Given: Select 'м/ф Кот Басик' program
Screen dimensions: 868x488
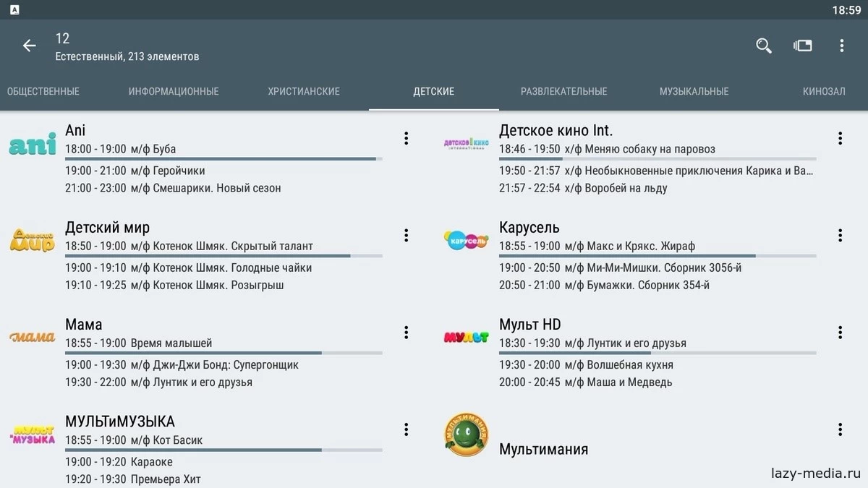Looking at the screenshot, I should click(x=167, y=440).
